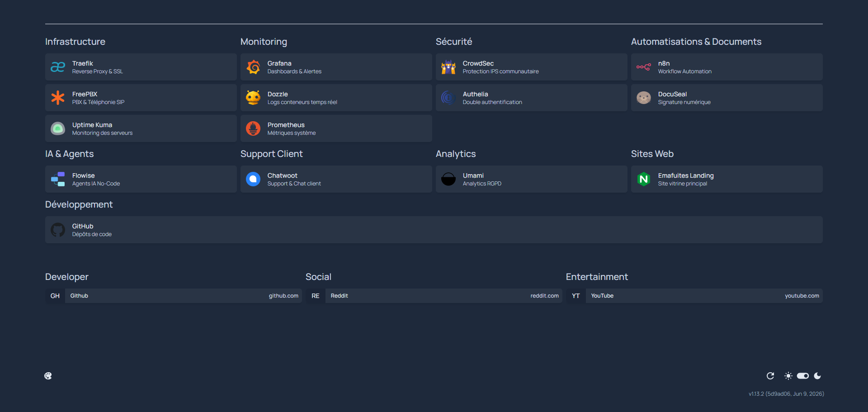
Task: Open the Uptime Kuma green blob icon
Action: tap(58, 128)
